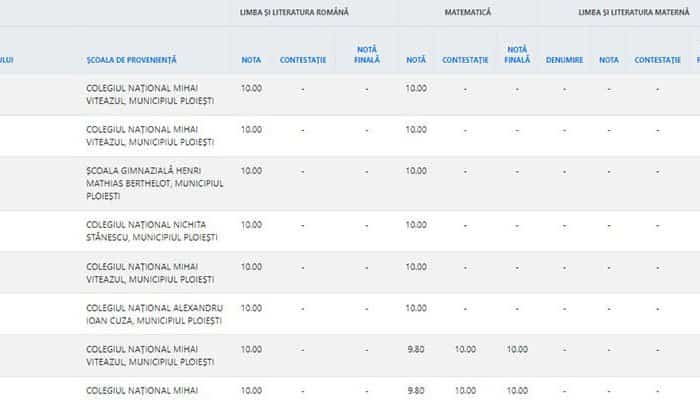This screenshot has width=700, height=400.
Task: Click the Denumire column header
Action: pyautogui.click(x=565, y=60)
